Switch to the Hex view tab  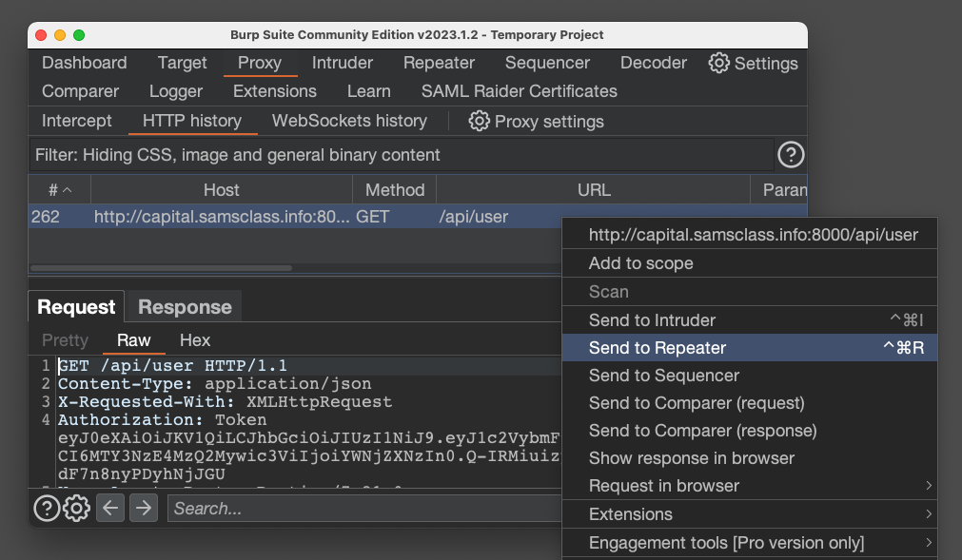coord(195,340)
